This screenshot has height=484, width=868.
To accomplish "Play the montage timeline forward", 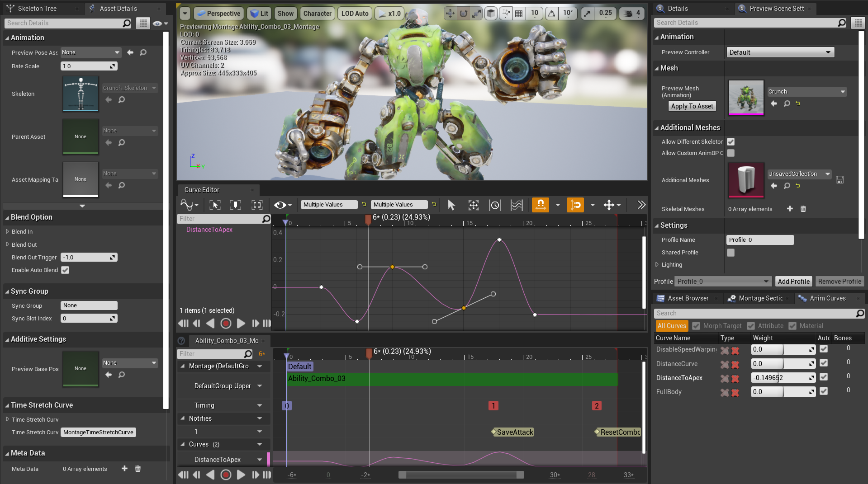I will 241,475.
